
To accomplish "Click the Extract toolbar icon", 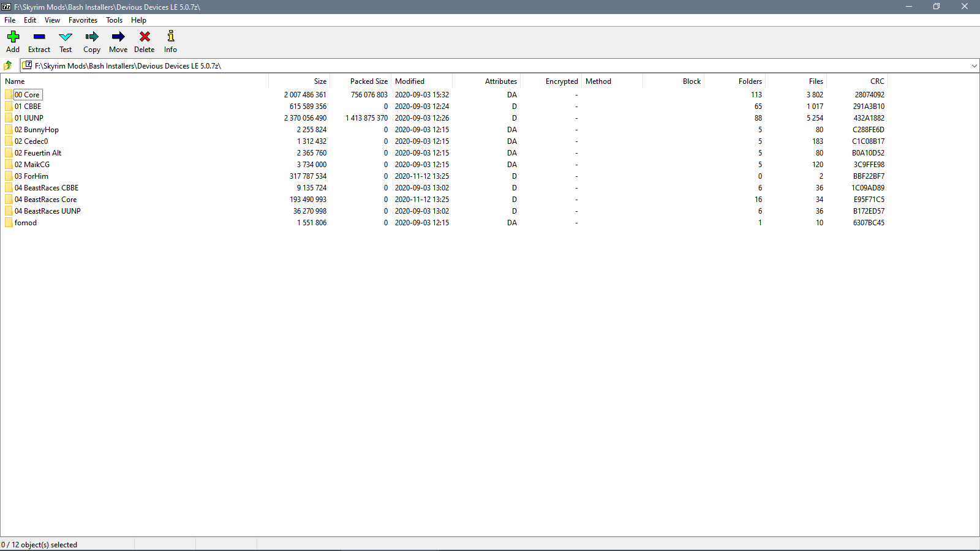I will tap(39, 37).
